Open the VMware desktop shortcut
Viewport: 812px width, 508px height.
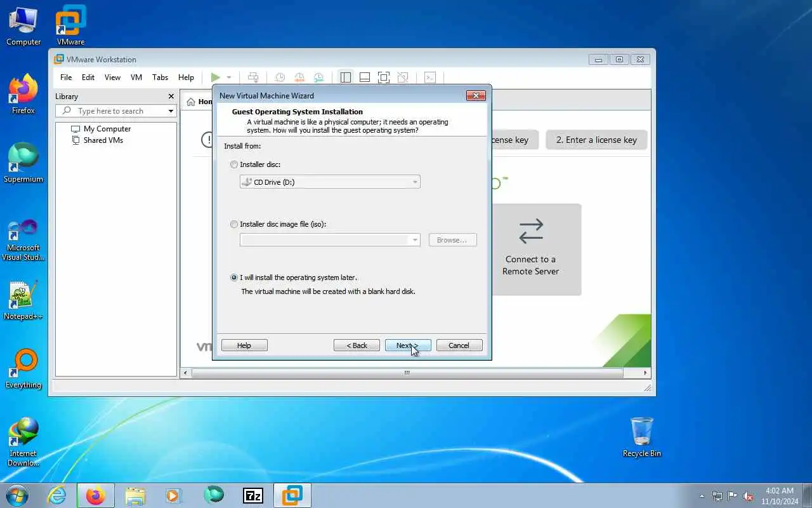click(x=70, y=26)
